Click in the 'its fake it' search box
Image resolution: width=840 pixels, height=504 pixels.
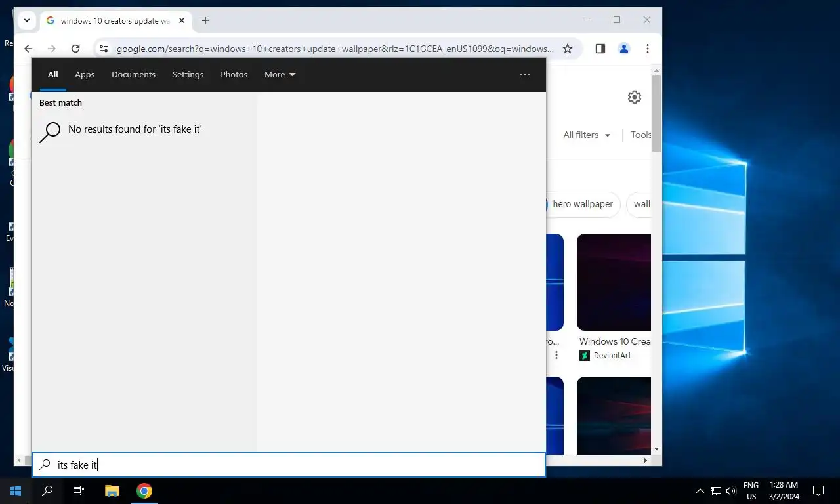pos(289,465)
